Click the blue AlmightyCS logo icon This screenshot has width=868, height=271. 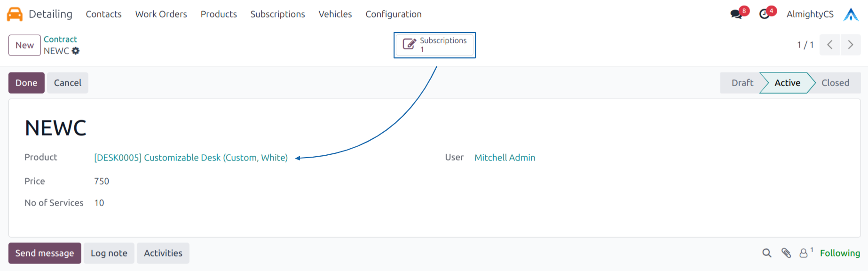coord(852,13)
